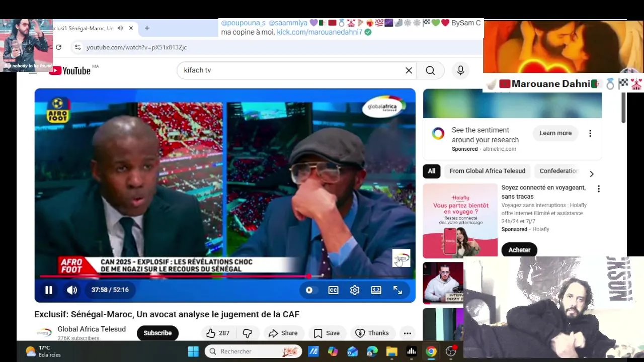Click the taskbar Rechercher search box
The image size is (644, 362).
254,351
